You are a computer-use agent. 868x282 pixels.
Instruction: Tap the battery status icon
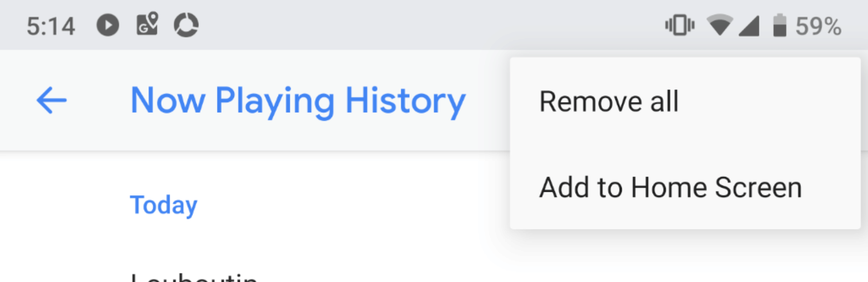pyautogui.click(x=779, y=25)
